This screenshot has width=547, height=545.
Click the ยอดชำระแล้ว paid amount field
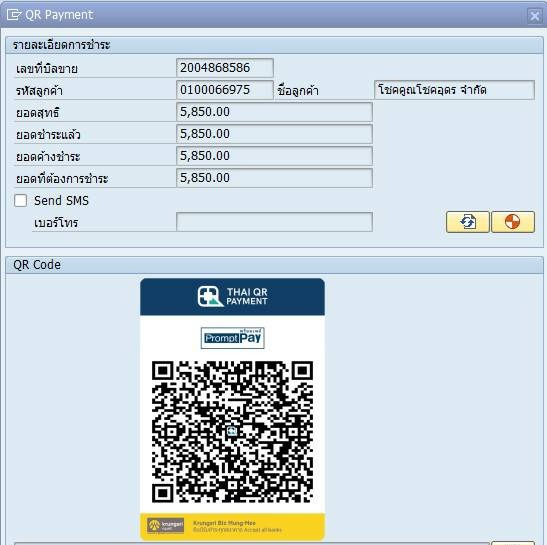point(275,134)
